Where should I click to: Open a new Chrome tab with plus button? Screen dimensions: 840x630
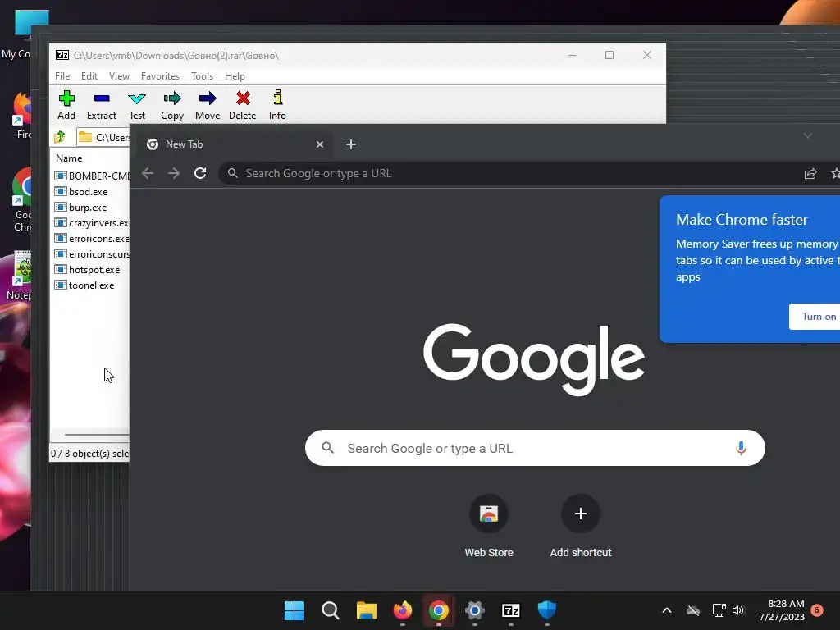pyautogui.click(x=351, y=144)
